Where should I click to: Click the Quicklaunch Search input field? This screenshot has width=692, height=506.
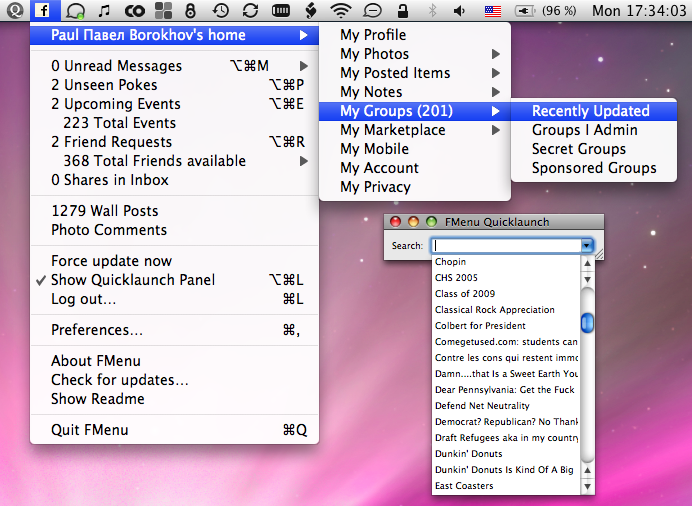pos(506,245)
